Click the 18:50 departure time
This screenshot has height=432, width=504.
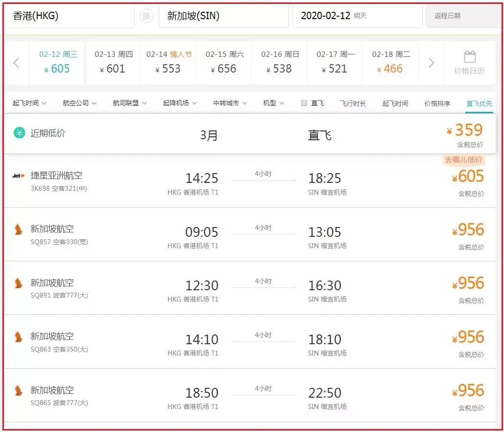202,393
